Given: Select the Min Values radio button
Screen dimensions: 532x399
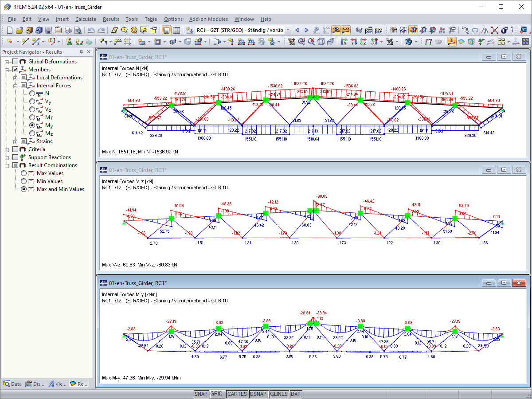Looking at the screenshot, I should (x=24, y=181).
